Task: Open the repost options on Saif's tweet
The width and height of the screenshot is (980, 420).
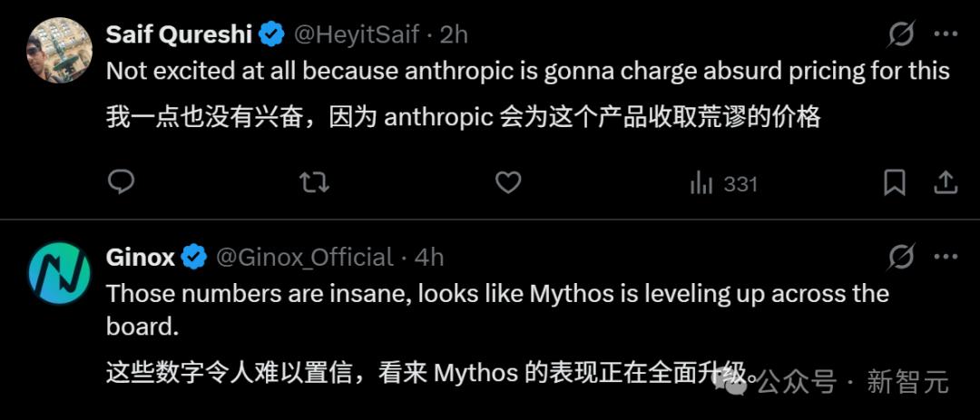Action: (314, 183)
